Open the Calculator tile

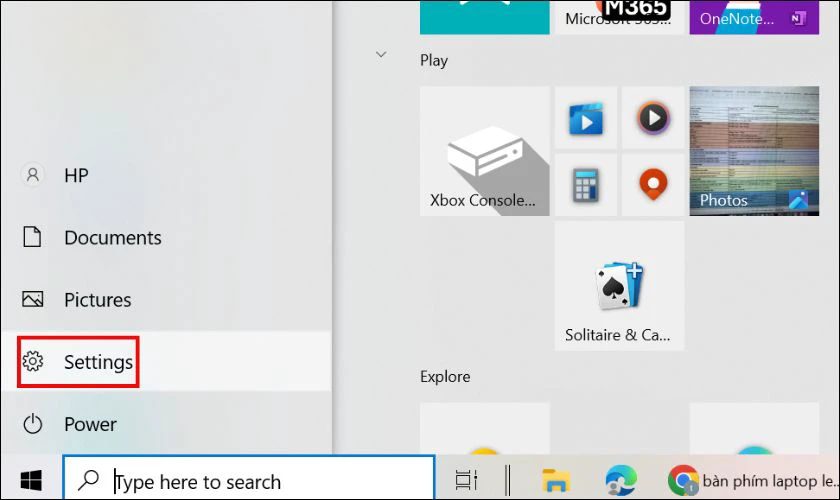click(x=586, y=185)
